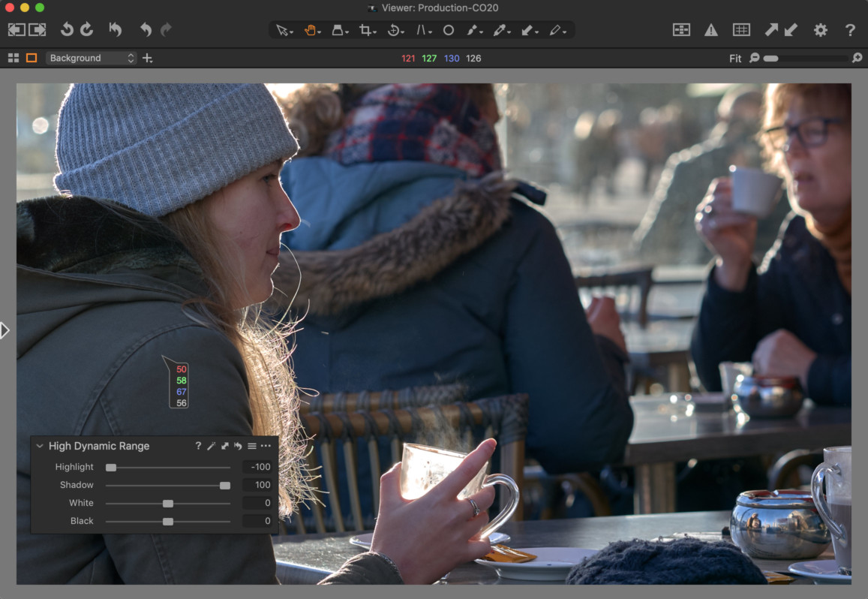Open Capture One preferences gear
This screenshot has height=599, width=868.
pos(820,30)
